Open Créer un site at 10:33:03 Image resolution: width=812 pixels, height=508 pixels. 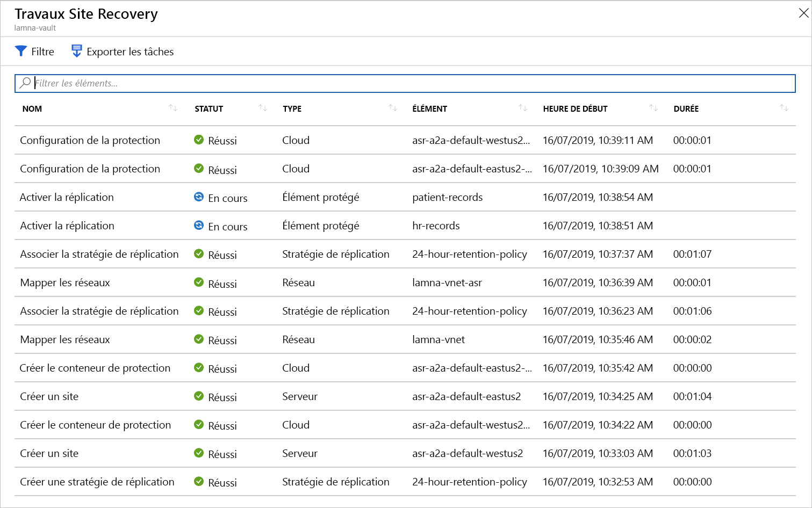click(x=49, y=453)
